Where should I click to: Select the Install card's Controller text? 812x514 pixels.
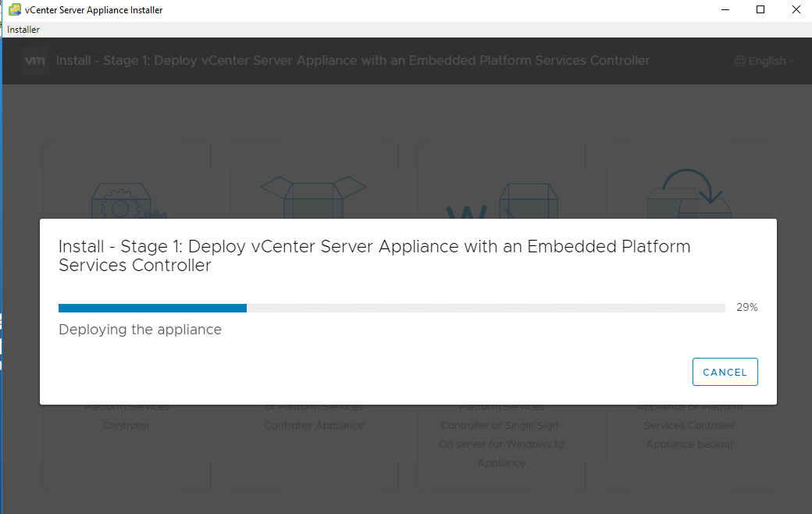pos(126,426)
